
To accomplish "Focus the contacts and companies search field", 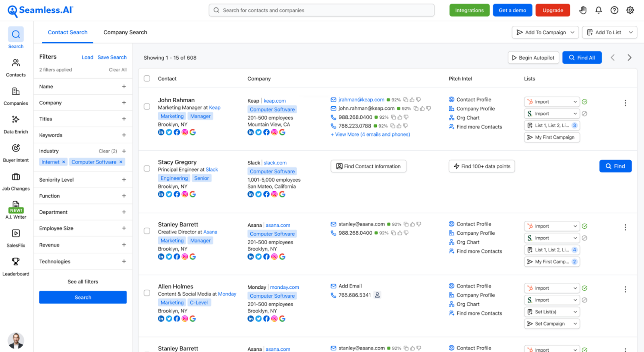I will 322,10.
